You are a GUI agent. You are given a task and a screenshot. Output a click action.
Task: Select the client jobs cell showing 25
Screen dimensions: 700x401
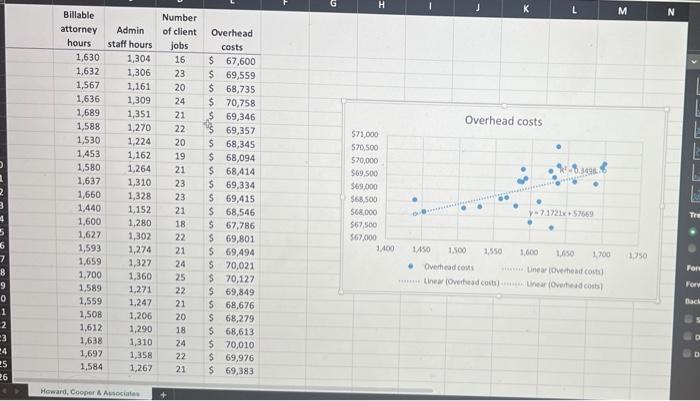pyautogui.click(x=180, y=277)
